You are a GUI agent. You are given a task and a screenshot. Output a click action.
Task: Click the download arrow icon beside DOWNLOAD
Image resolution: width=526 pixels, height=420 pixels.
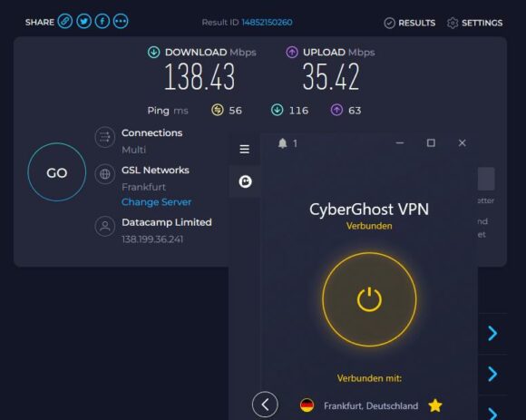pyautogui.click(x=153, y=53)
